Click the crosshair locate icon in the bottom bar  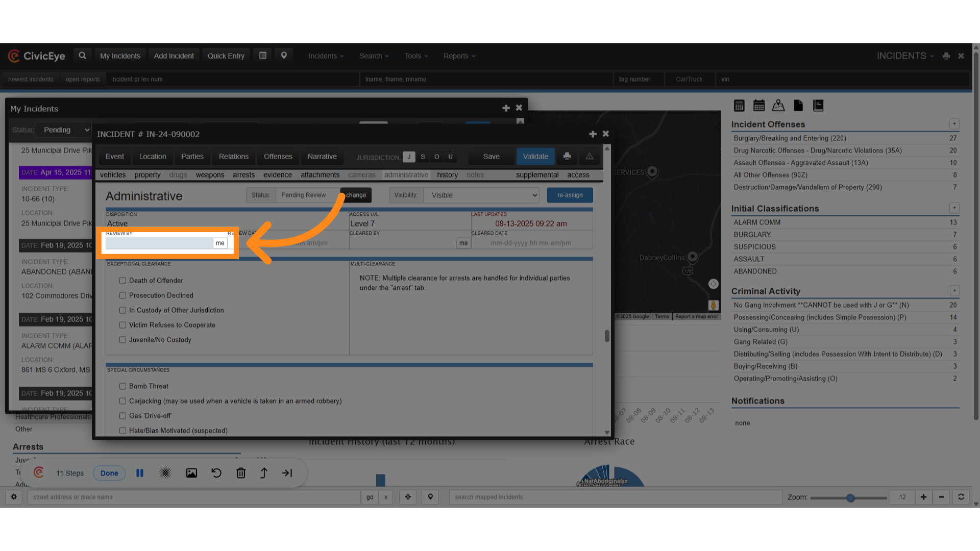pos(408,497)
